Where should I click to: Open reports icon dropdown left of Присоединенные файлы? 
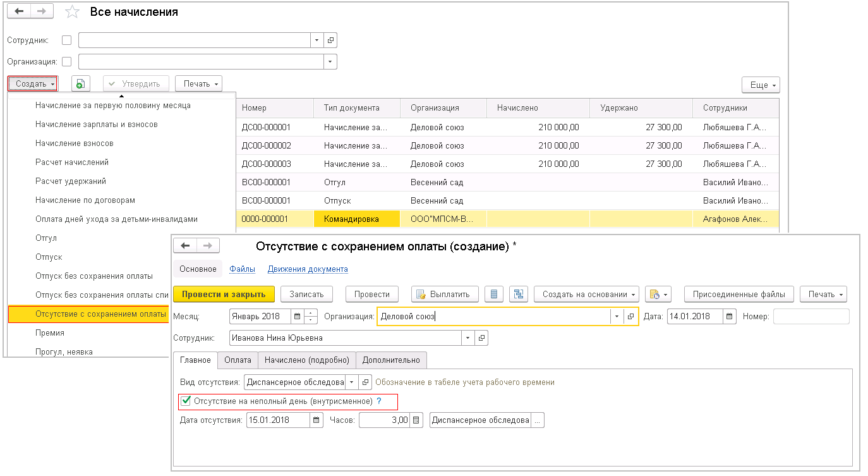click(x=658, y=294)
